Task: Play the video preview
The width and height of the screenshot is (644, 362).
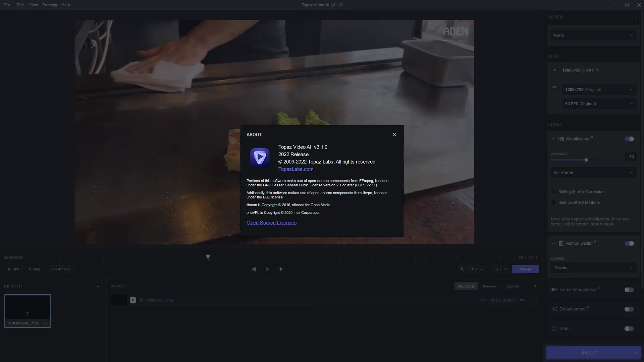Action: (267, 269)
